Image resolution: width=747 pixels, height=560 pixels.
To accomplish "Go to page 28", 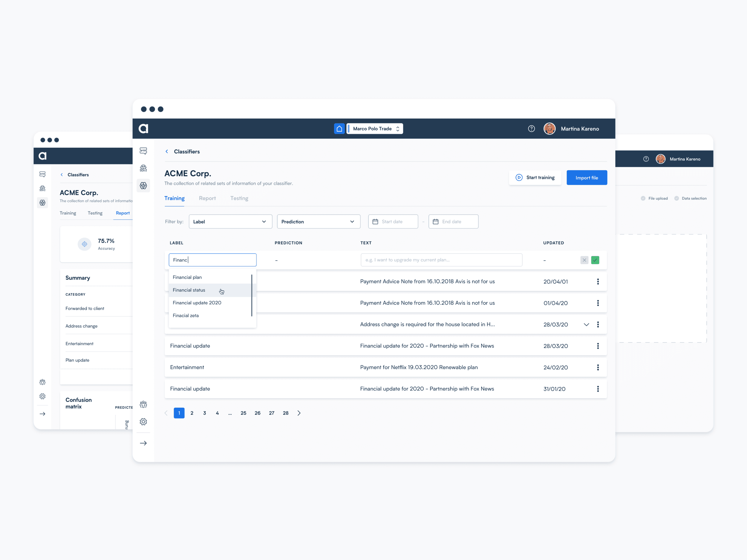I will pyautogui.click(x=286, y=413).
